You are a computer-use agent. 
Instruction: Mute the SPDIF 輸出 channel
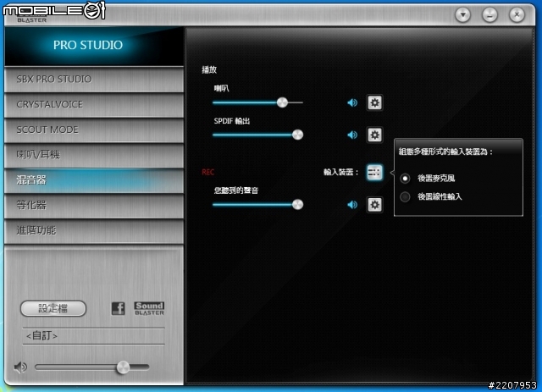click(352, 135)
